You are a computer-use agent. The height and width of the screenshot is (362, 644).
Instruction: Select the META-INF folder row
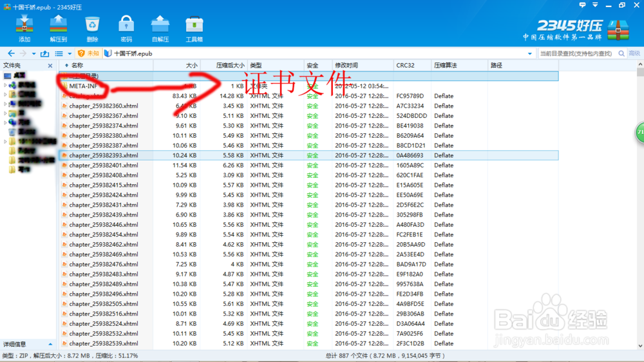tap(308, 86)
